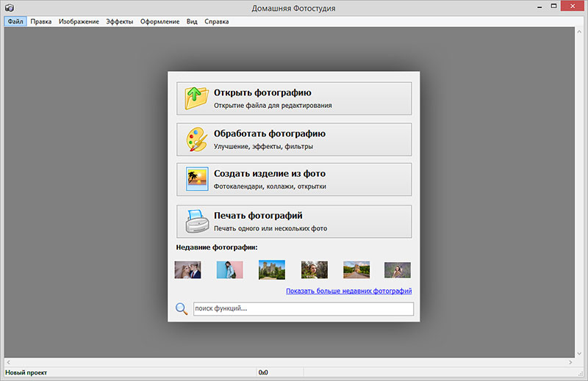Click the app camera icon in title bar
588x381 pixels.
[10, 7]
